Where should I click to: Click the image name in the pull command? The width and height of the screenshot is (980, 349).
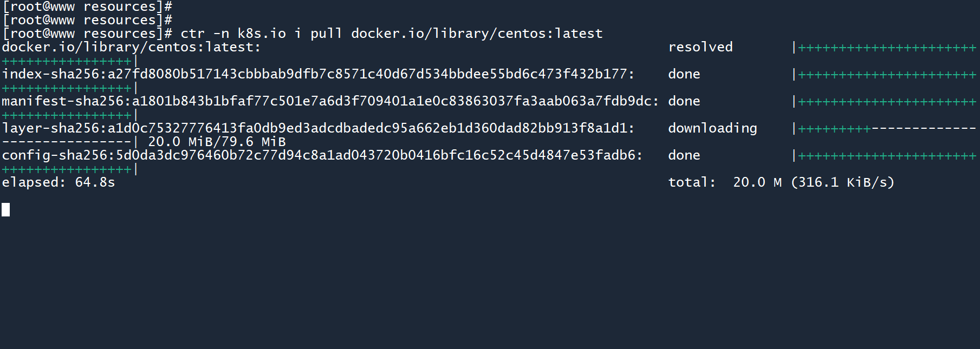(x=477, y=34)
